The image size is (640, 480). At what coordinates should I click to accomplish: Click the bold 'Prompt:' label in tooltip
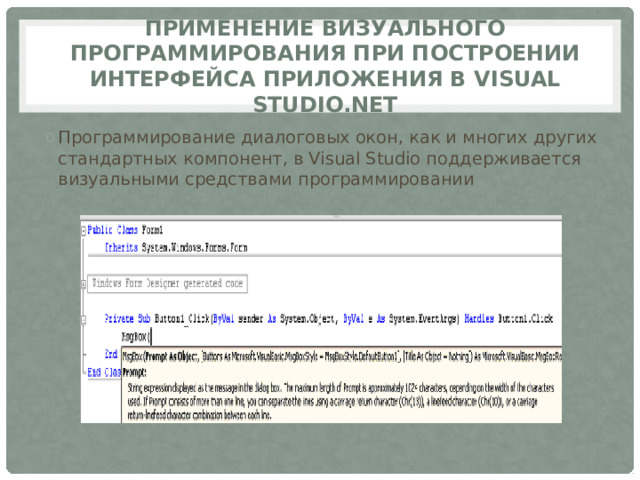pos(134,372)
